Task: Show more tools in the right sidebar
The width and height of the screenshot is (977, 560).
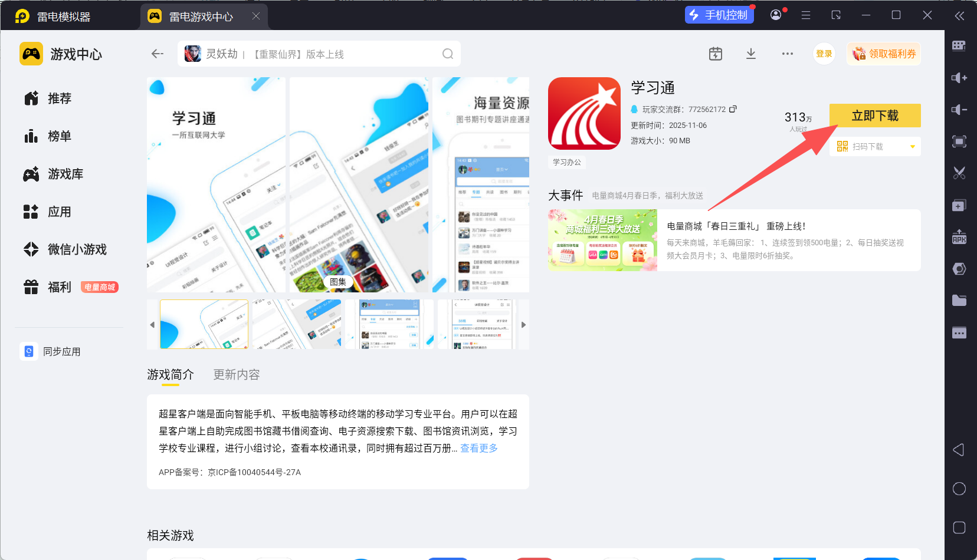Action: coord(959,332)
